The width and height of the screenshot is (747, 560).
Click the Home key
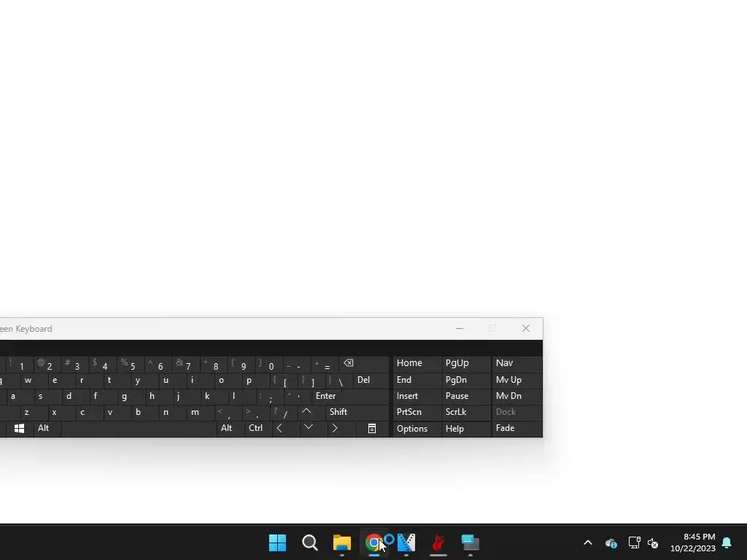417,364
